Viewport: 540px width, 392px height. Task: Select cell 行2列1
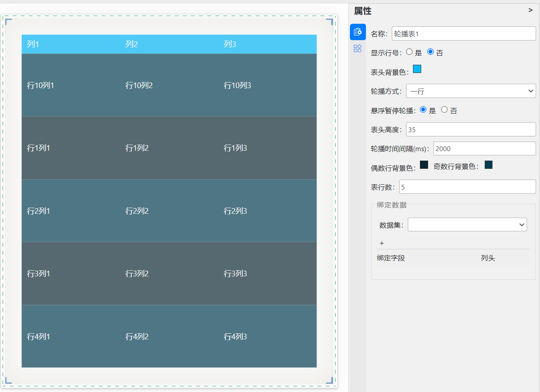coord(38,211)
